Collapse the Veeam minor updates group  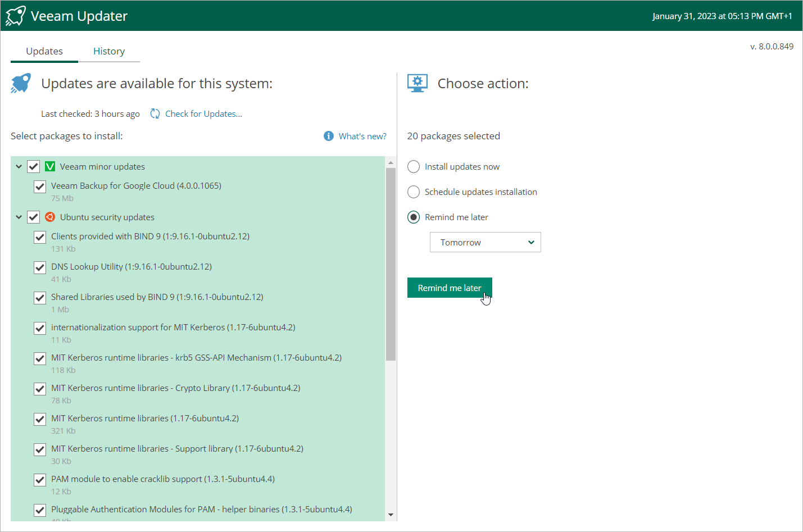(x=19, y=166)
